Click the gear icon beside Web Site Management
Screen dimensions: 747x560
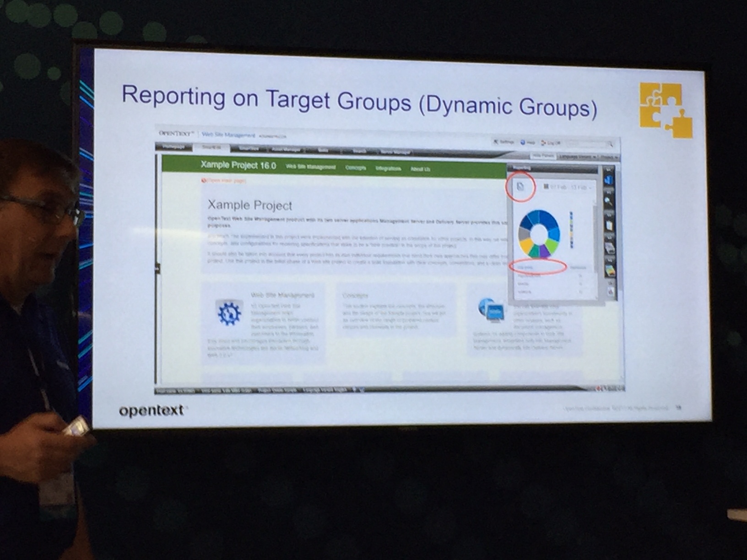pos(228,313)
